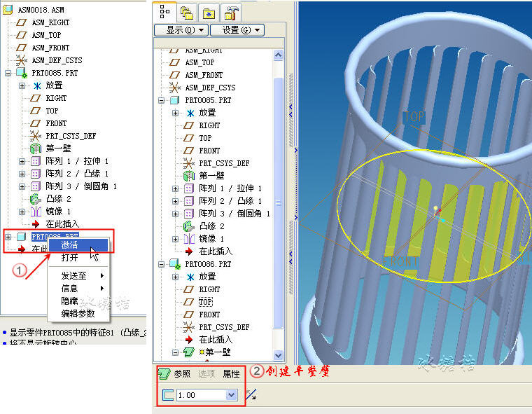This screenshot has width=532, height=414.
Task: Select 阵列 2 / 凸缘 1 pattern icon in middle tree
Action: tap(189, 201)
